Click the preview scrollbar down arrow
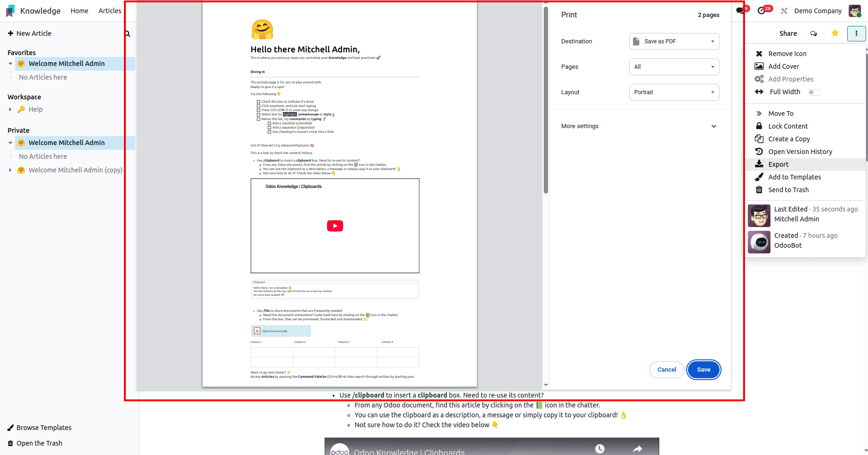 click(546, 385)
